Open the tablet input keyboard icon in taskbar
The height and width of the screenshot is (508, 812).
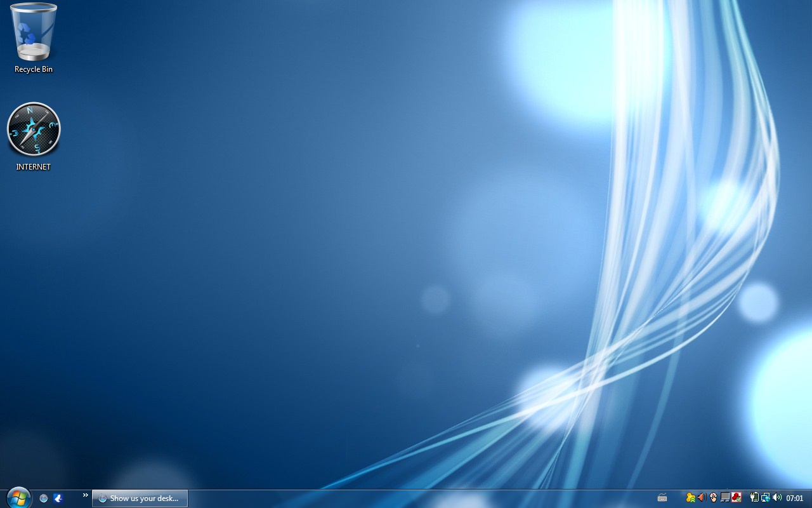pos(662,498)
